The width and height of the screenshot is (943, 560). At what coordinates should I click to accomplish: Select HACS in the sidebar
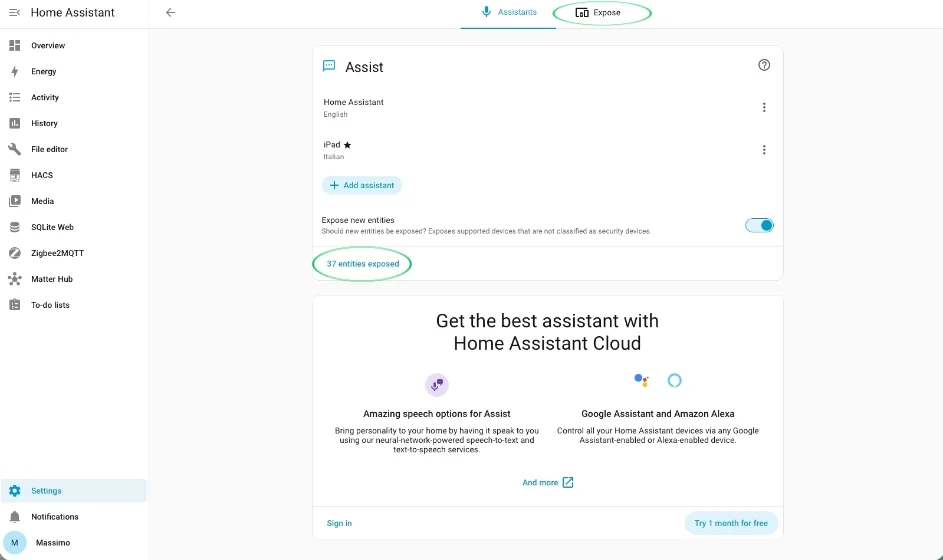point(73,175)
